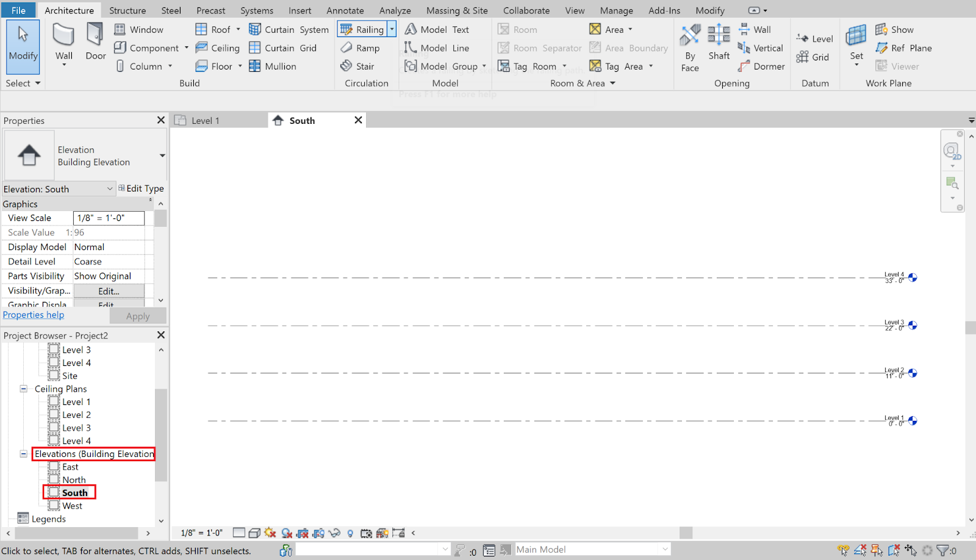Click Set work plane
Image resolution: width=976 pixels, height=560 pixels.
(x=856, y=42)
